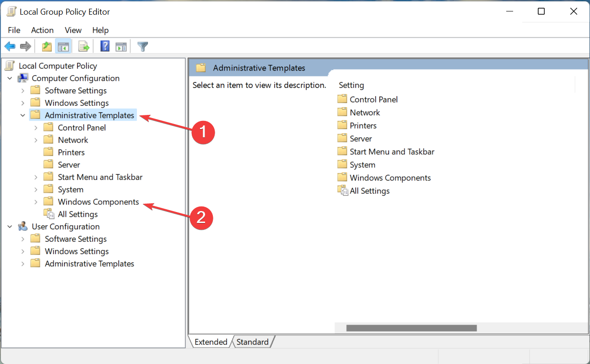Open the Help menu
This screenshot has width=590, height=364.
tap(100, 30)
